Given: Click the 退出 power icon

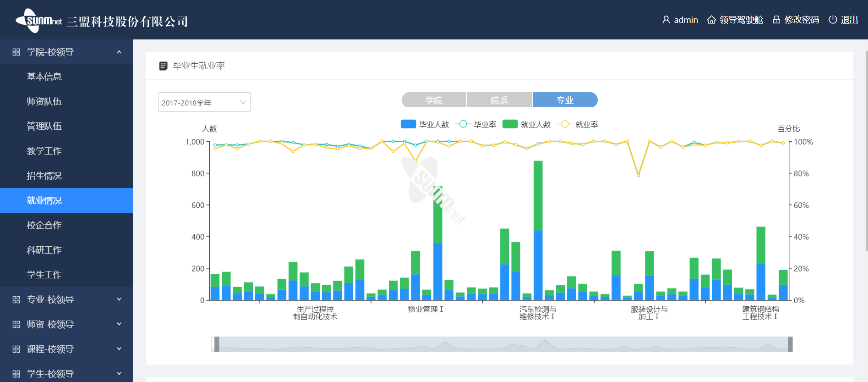Looking at the screenshot, I should [833, 20].
